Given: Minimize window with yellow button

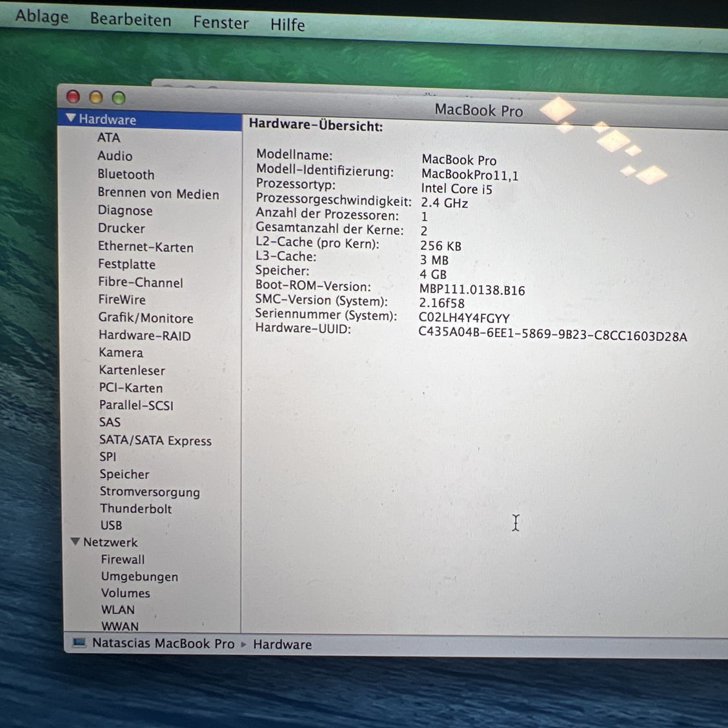Looking at the screenshot, I should (96, 97).
